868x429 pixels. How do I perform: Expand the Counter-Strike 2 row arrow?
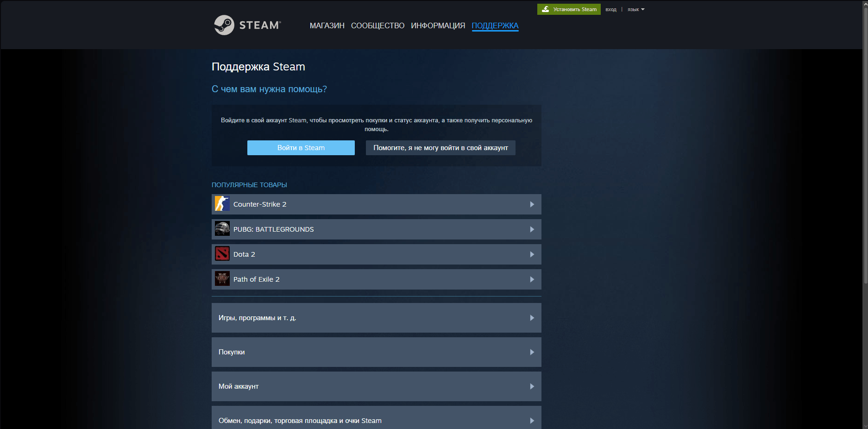point(532,204)
